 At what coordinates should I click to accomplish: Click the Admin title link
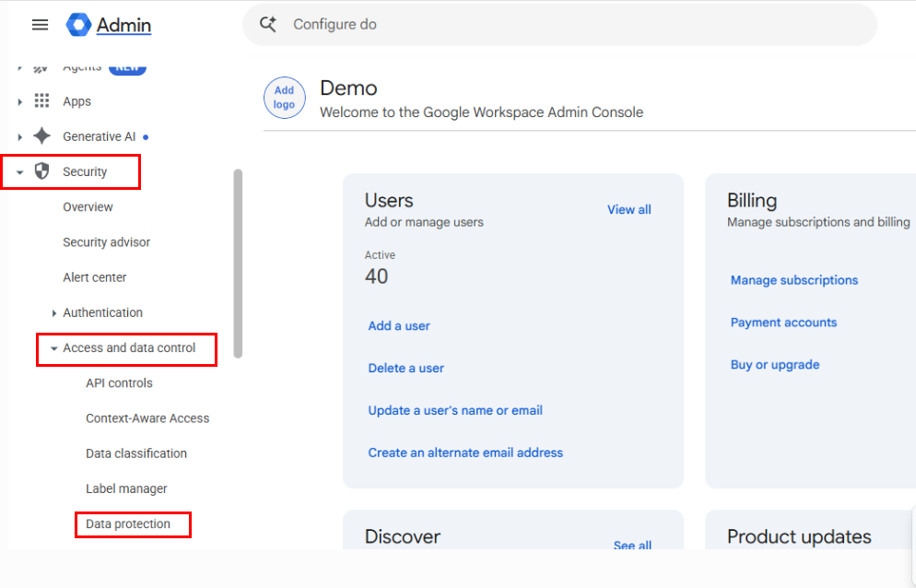[x=123, y=25]
